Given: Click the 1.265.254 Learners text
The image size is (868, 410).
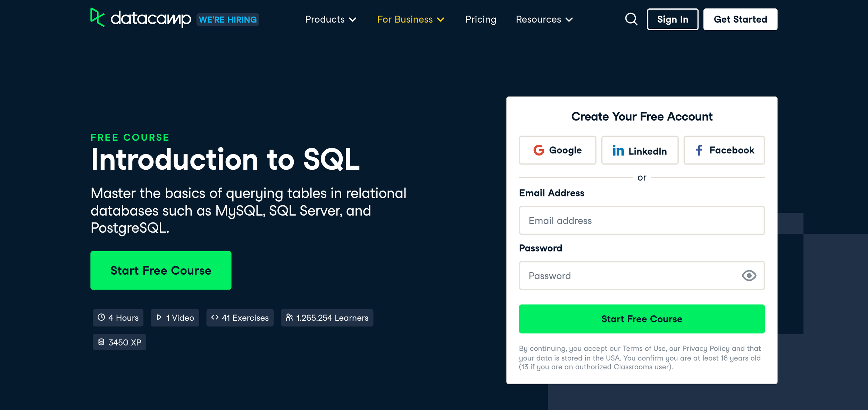Looking at the screenshot, I should (x=332, y=318).
